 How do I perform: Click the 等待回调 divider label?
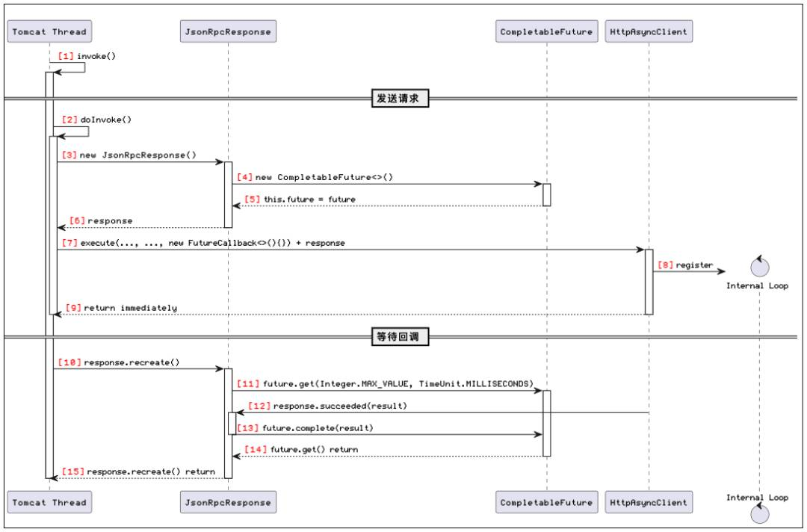point(400,336)
